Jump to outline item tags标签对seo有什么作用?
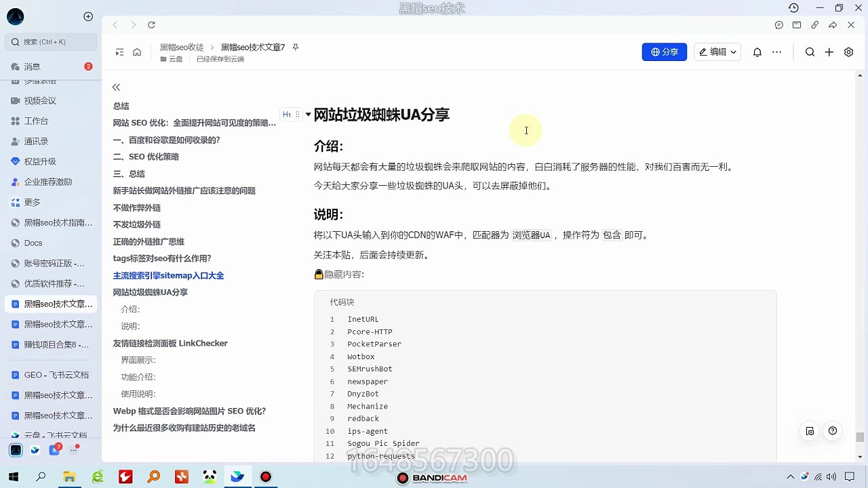This screenshot has width=868, height=488. [162, 258]
